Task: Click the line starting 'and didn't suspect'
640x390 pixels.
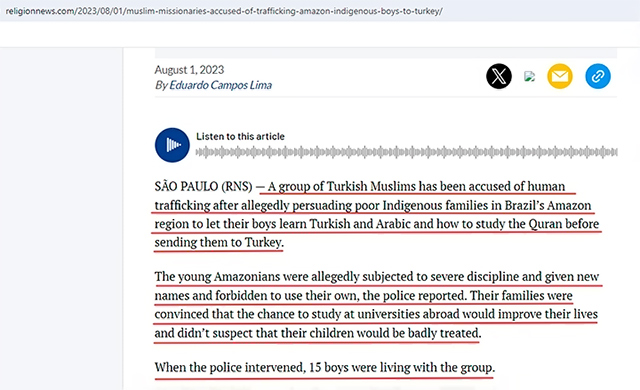Action: [318, 333]
